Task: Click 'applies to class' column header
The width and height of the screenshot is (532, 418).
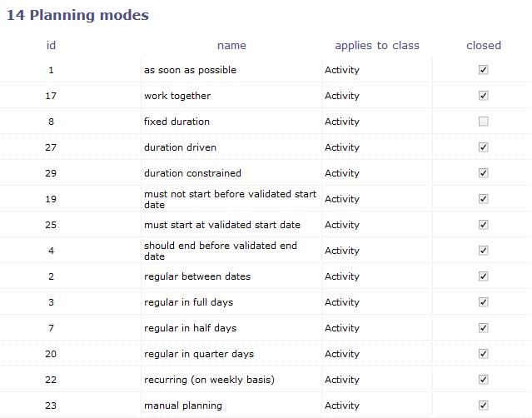Action: (376, 45)
